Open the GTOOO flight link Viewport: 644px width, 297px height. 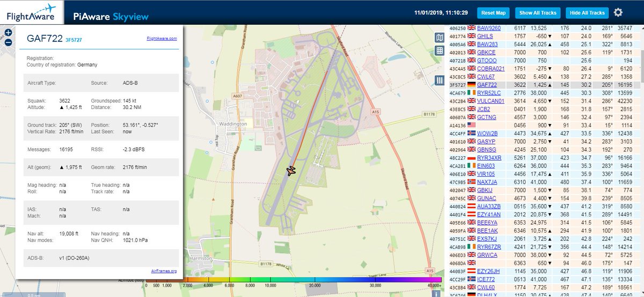(487, 61)
